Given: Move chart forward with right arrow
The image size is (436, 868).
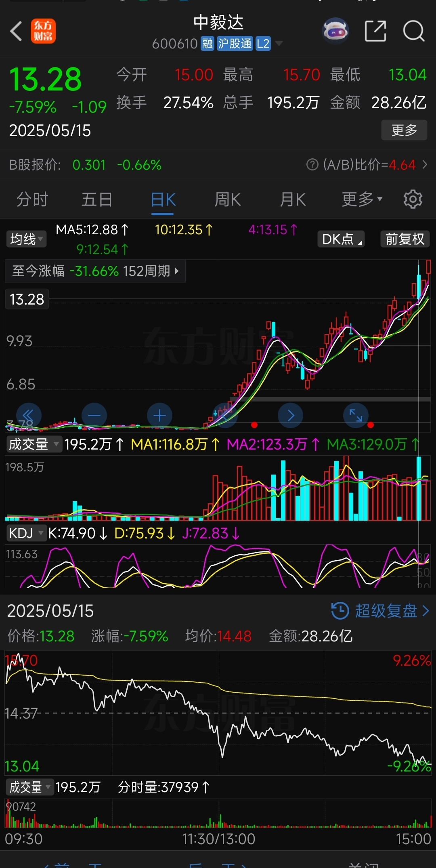Looking at the screenshot, I should tap(290, 415).
